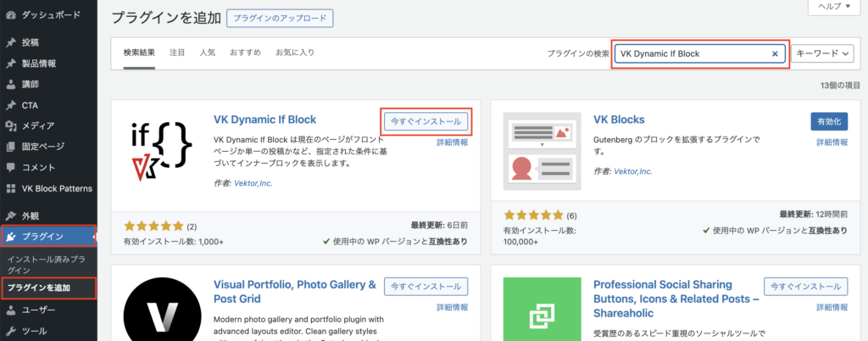
Task: Focus the plugin search input field
Action: pyautogui.click(x=699, y=53)
